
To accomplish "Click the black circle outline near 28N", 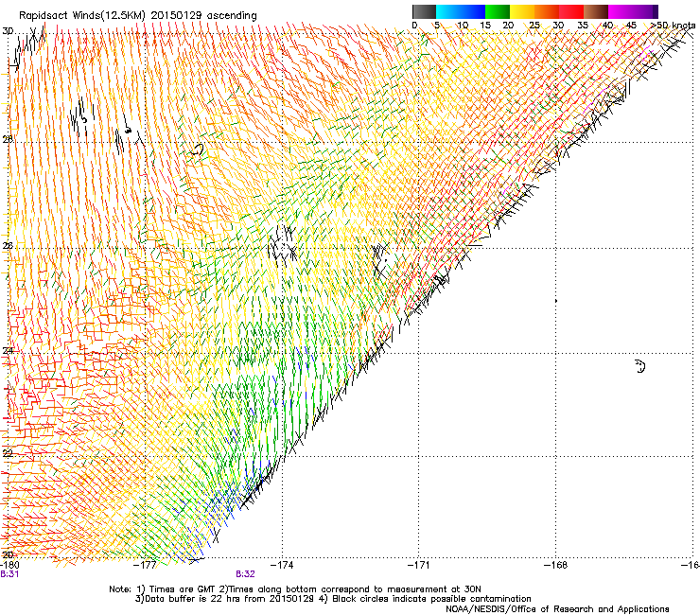I will (x=198, y=149).
